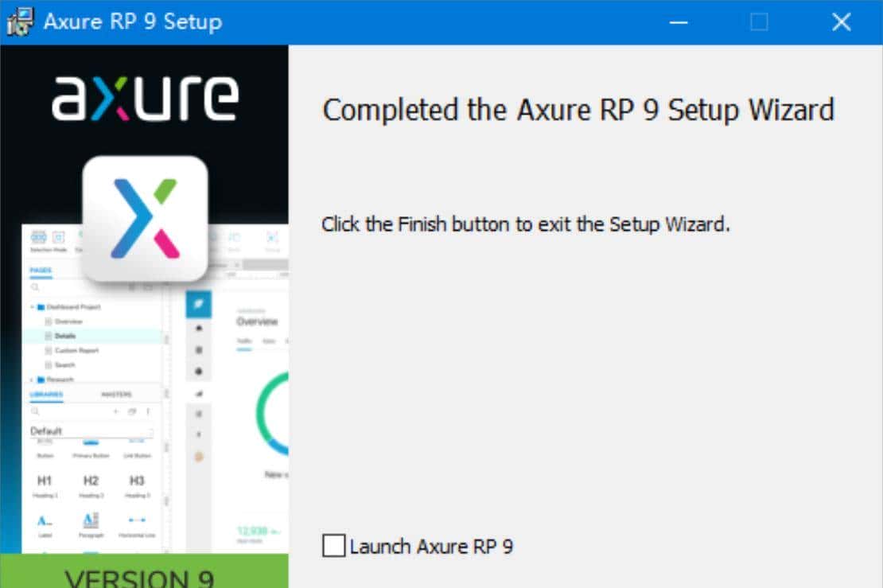Pick the Label widget icon

click(x=45, y=520)
